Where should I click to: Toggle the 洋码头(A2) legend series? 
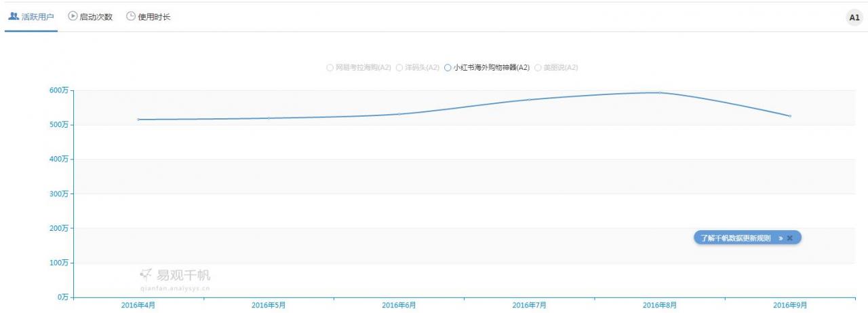(x=418, y=68)
